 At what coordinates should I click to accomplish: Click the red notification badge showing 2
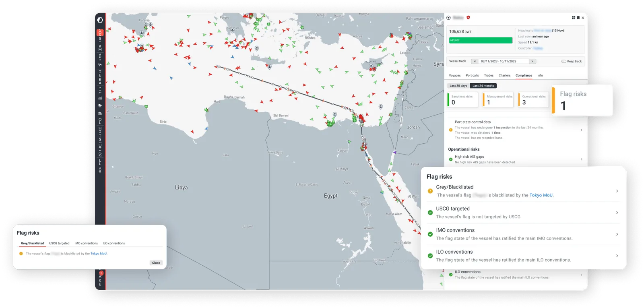click(x=101, y=273)
